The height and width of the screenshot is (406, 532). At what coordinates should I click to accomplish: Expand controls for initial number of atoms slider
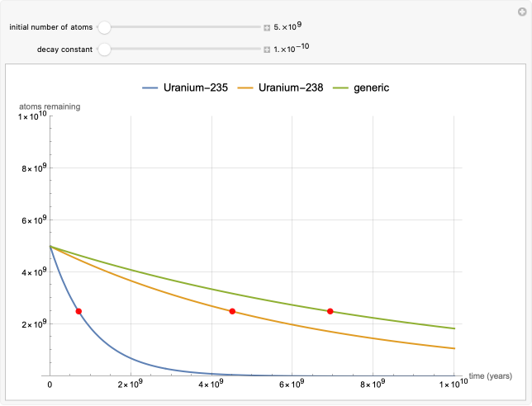pyautogui.click(x=267, y=27)
